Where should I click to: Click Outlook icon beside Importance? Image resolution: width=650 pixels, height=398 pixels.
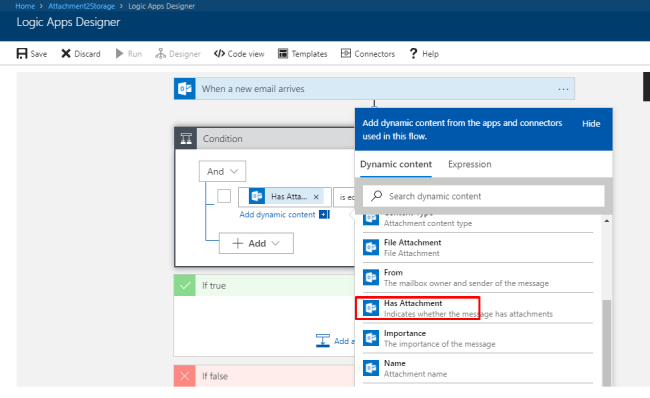click(371, 338)
